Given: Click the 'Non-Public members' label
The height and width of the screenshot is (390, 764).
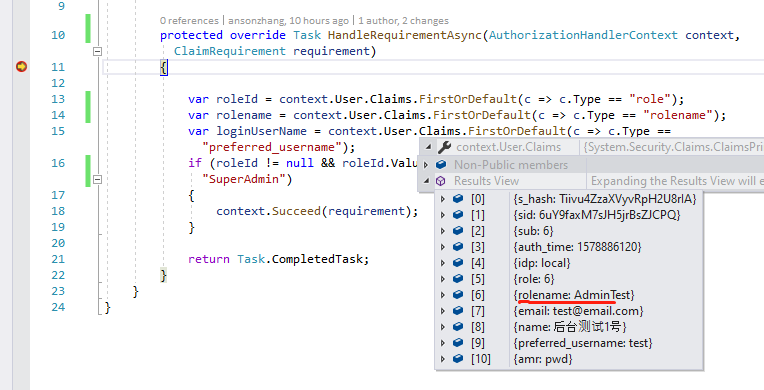Looking at the screenshot, I should [511, 165].
